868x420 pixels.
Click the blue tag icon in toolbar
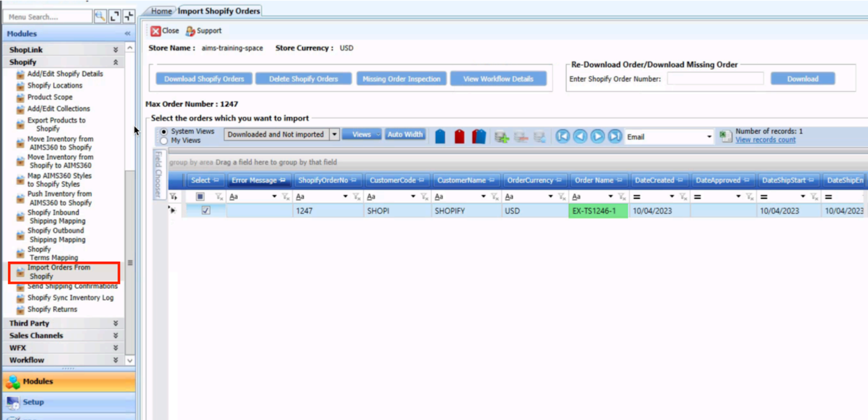pos(440,137)
